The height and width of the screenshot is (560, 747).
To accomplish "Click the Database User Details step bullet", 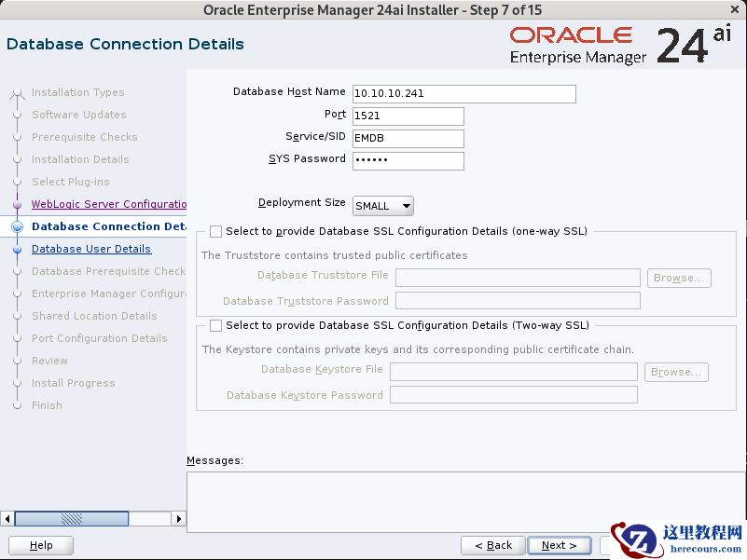I will click(18, 250).
